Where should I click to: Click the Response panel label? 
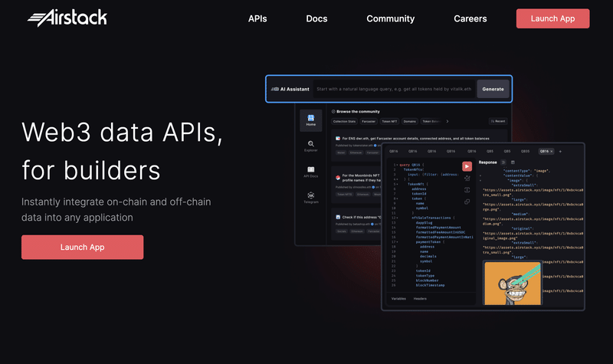(x=487, y=162)
